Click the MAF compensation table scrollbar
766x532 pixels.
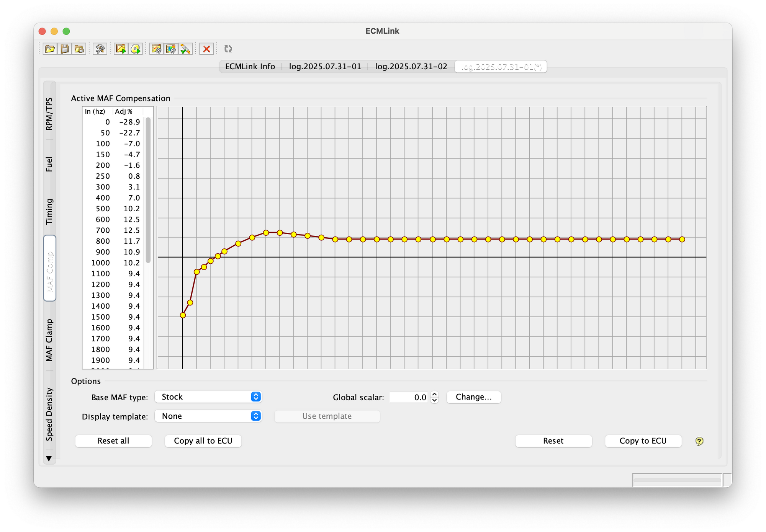[148, 190]
